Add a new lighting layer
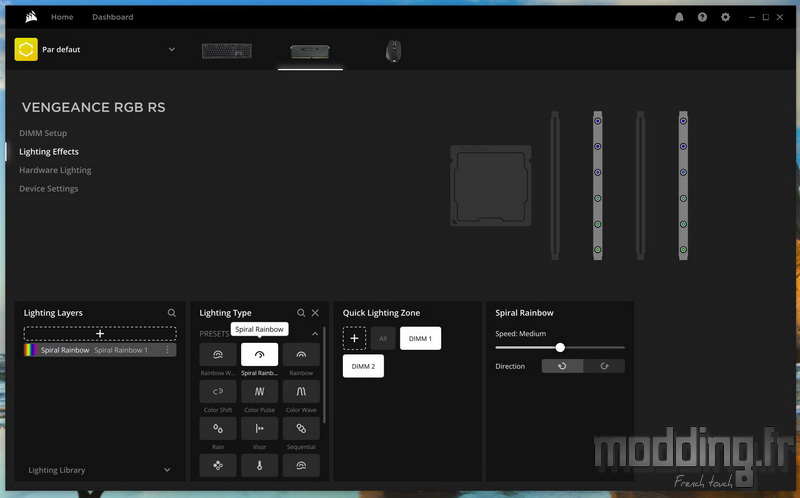The width and height of the screenshot is (800, 498). 100,334
